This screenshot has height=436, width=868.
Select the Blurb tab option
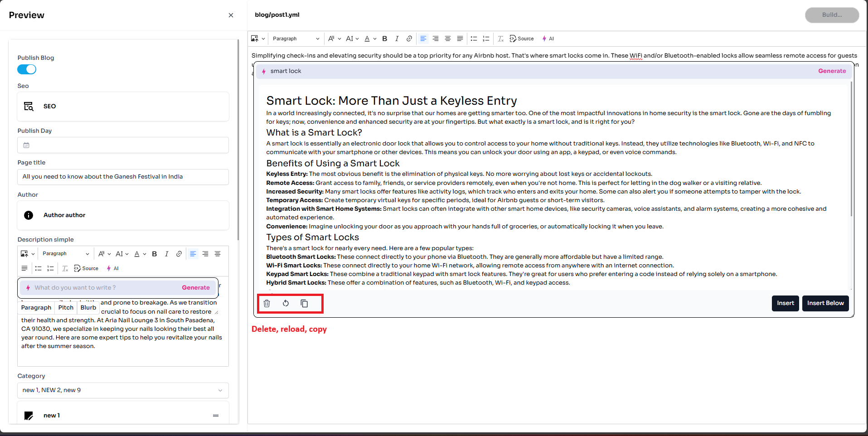tap(88, 307)
